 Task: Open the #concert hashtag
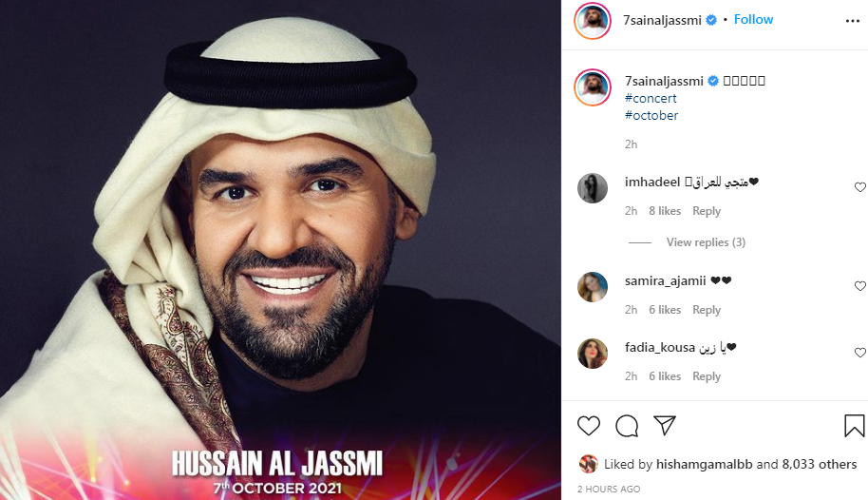(x=651, y=98)
